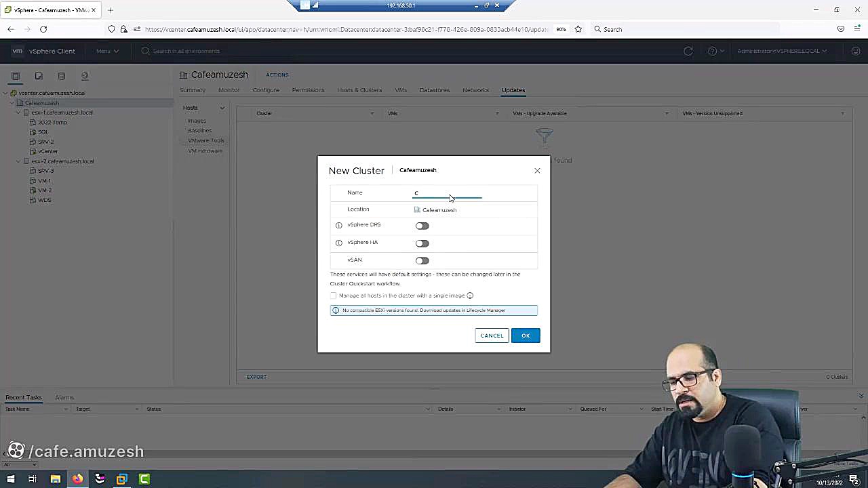Go to the Permissions tab
868x488 pixels.
[309, 90]
